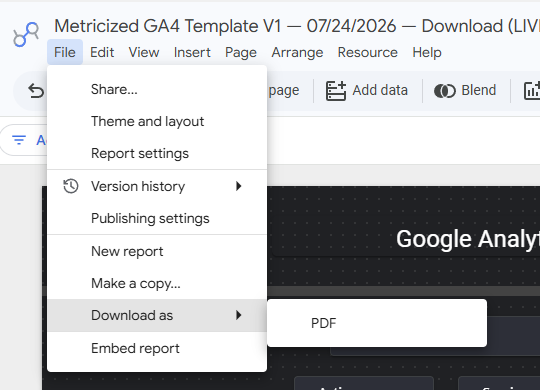Screen dimensions: 540x390
Task: Open the View menu
Action: 144,52
